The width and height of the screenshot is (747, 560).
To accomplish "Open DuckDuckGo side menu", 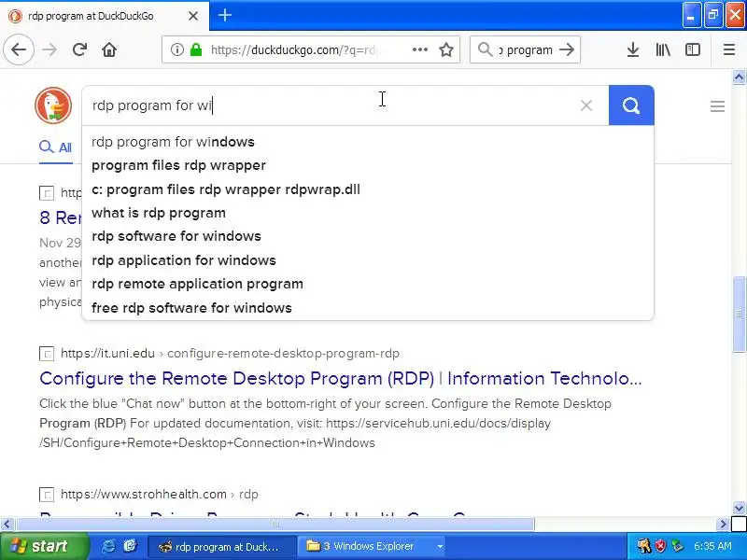I will tap(717, 106).
